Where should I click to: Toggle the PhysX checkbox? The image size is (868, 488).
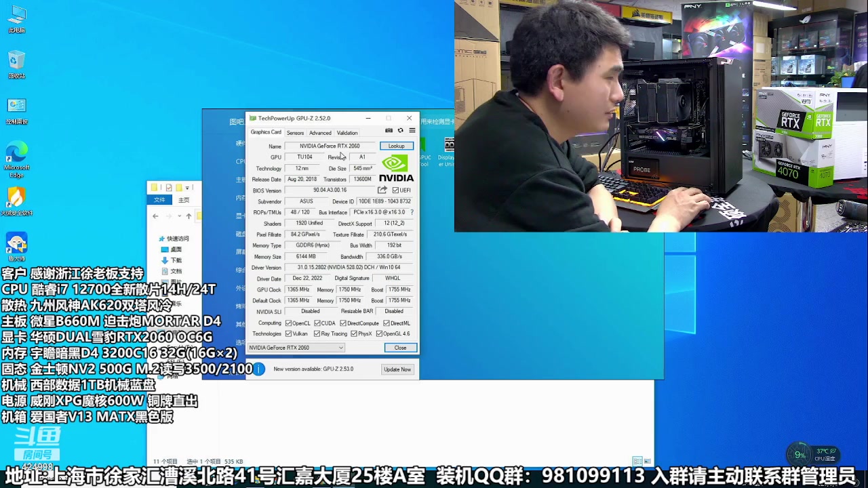coord(354,333)
